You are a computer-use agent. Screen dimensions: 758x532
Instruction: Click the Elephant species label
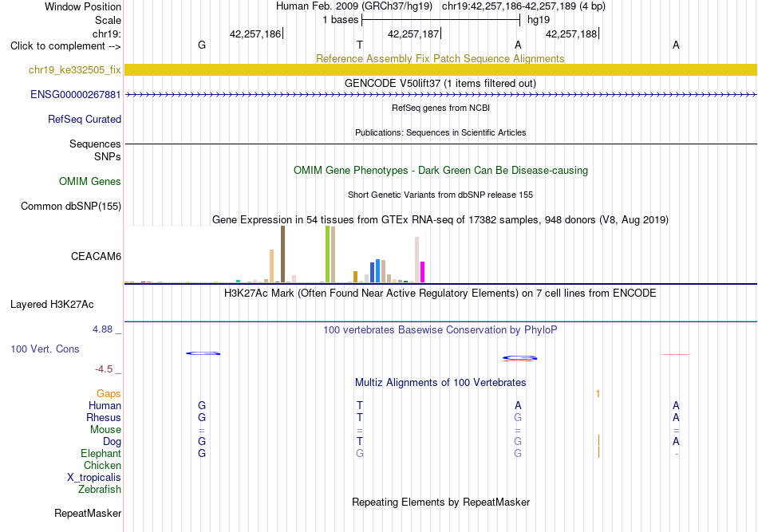(x=101, y=454)
